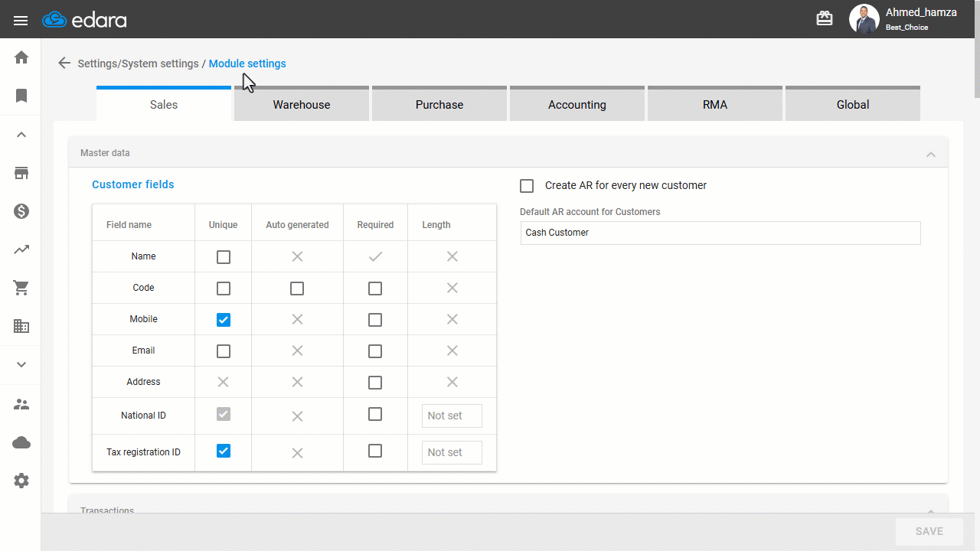Enable Create AR for every new customer
This screenshot has width=980, height=551.
click(x=527, y=186)
